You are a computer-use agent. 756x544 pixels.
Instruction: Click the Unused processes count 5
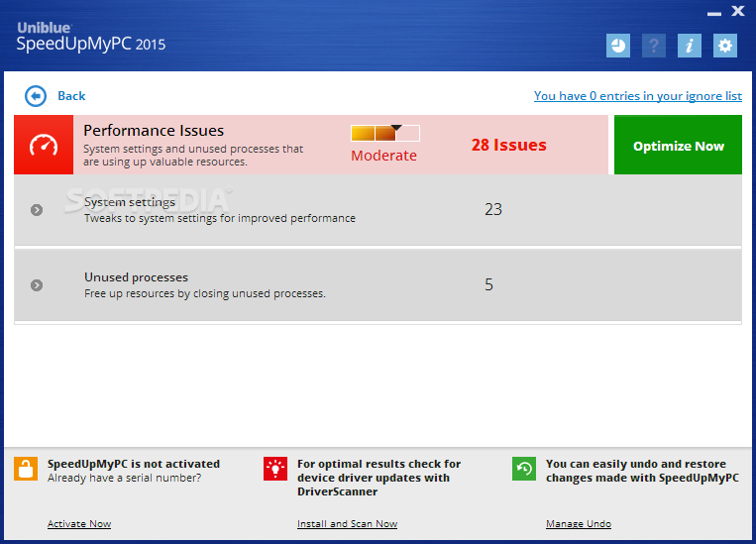488,284
